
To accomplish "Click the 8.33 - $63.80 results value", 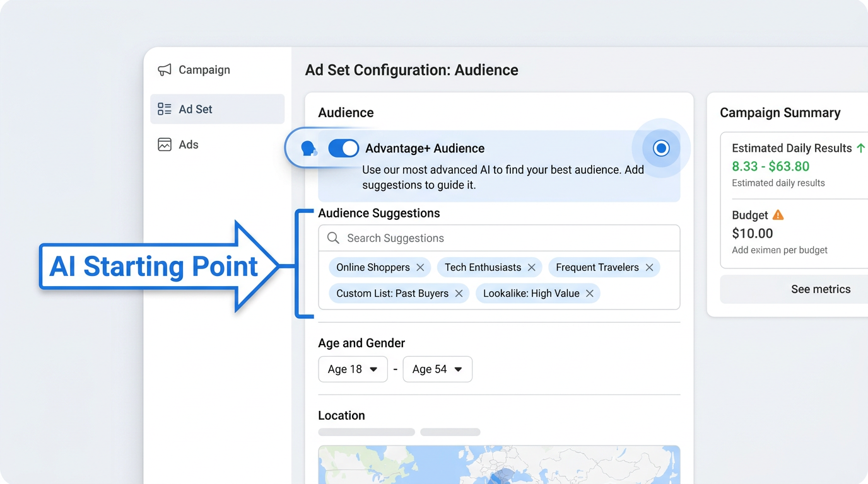I will click(771, 166).
